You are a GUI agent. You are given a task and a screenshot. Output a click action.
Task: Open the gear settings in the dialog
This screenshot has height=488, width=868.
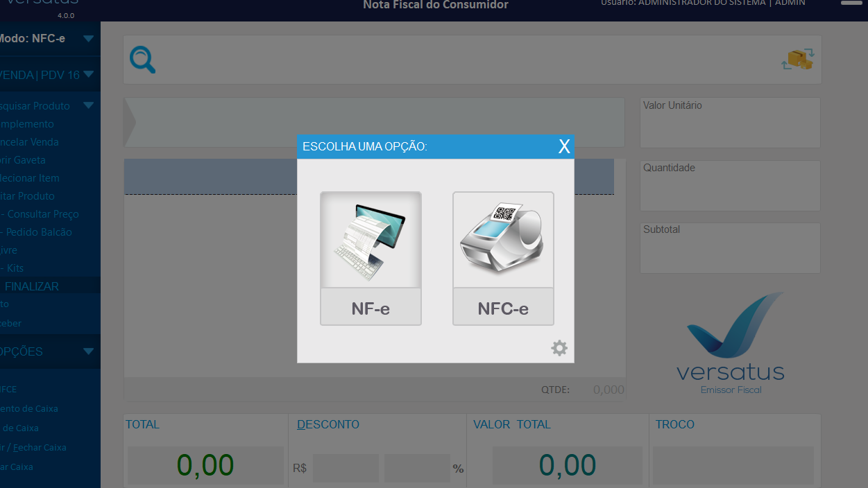point(559,348)
